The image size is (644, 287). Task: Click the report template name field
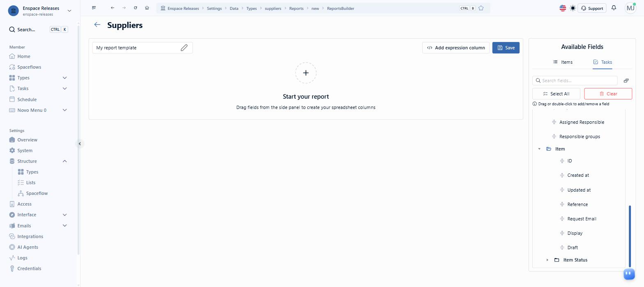143,48
